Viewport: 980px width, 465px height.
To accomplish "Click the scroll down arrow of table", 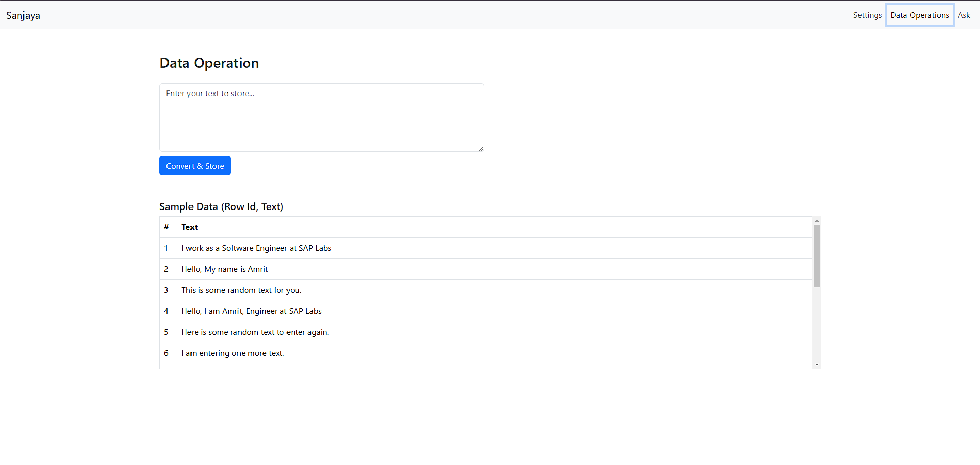I will tap(817, 365).
